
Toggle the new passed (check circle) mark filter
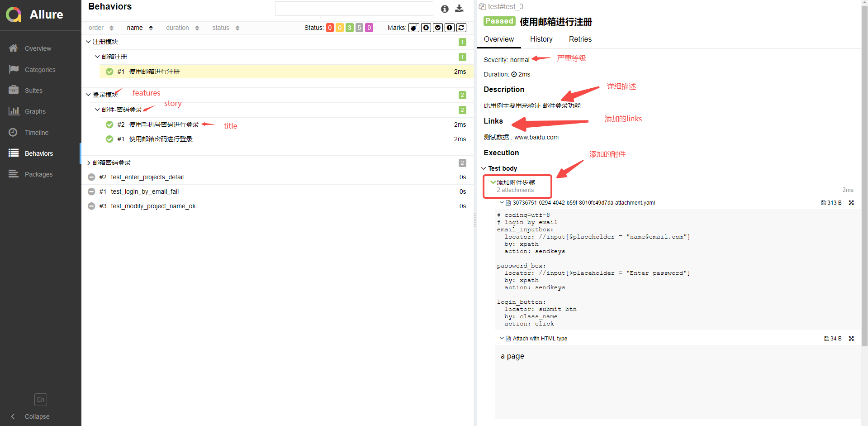[438, 28]
